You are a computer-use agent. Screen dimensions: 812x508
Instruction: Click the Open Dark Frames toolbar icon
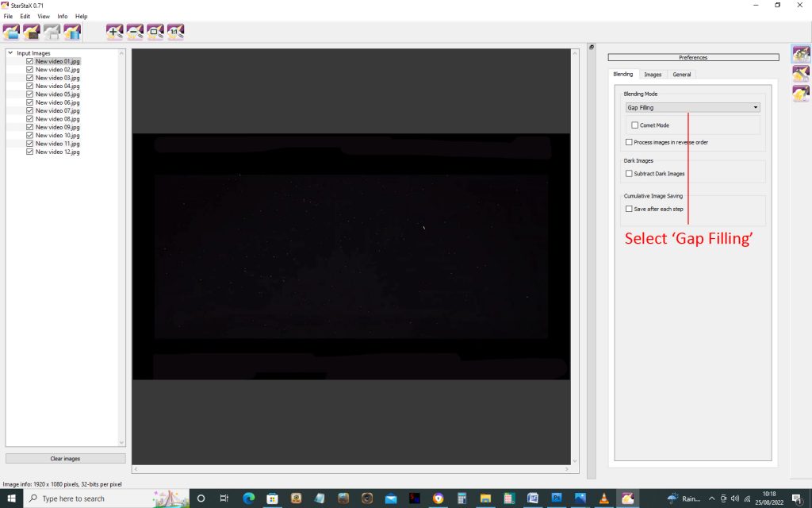[31, 32]
